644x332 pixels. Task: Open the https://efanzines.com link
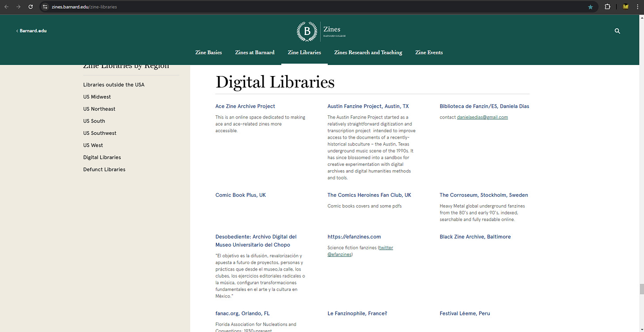click(x=354, y=237)
